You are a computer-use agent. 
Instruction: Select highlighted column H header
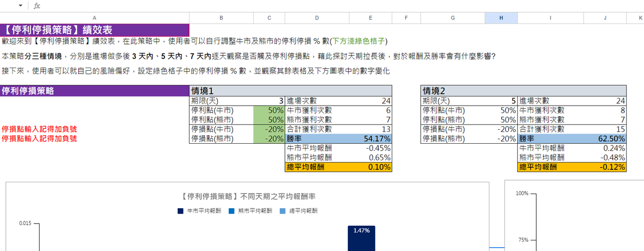pos(501,18)
